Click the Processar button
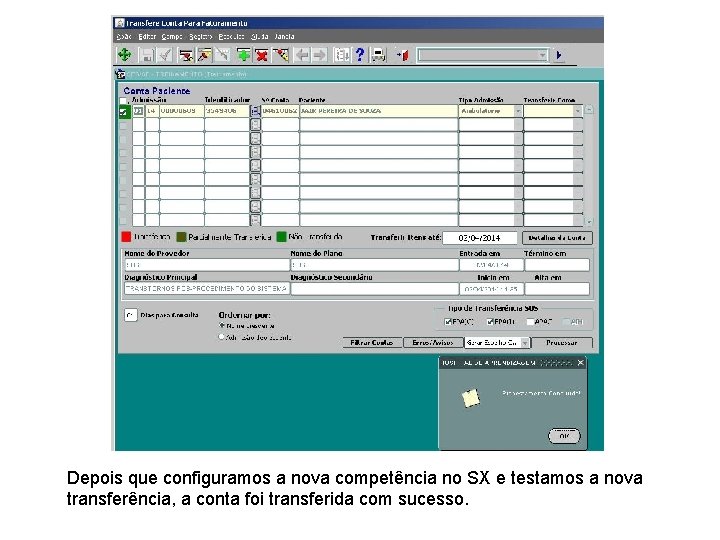The image size is (720, 540). [x=562, y=343]
